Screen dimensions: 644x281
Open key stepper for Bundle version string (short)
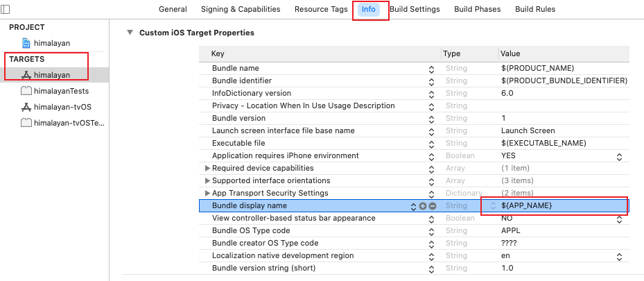click(x=431, y=269)
